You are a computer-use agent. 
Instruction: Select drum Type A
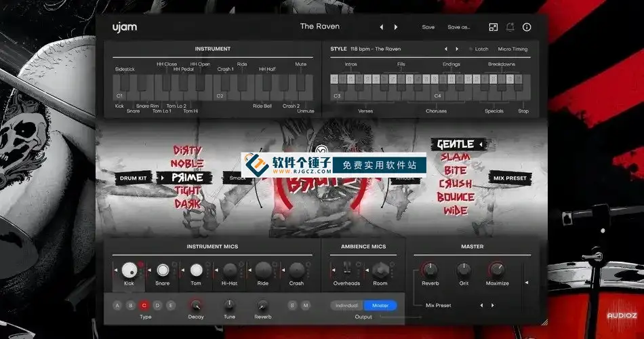[x=117, y=305]
